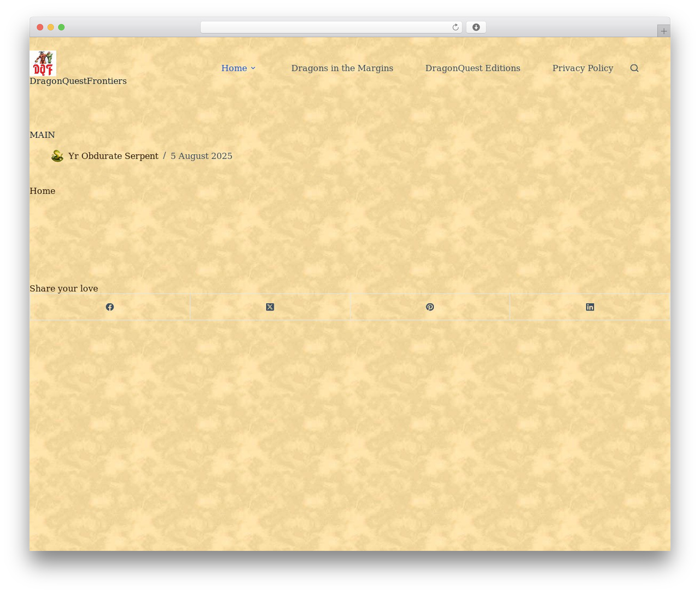The width and height of the screenshot is (700, 593).
Task: Open the DragonQuestFrontiers site title link
Action: pos(78,81)
